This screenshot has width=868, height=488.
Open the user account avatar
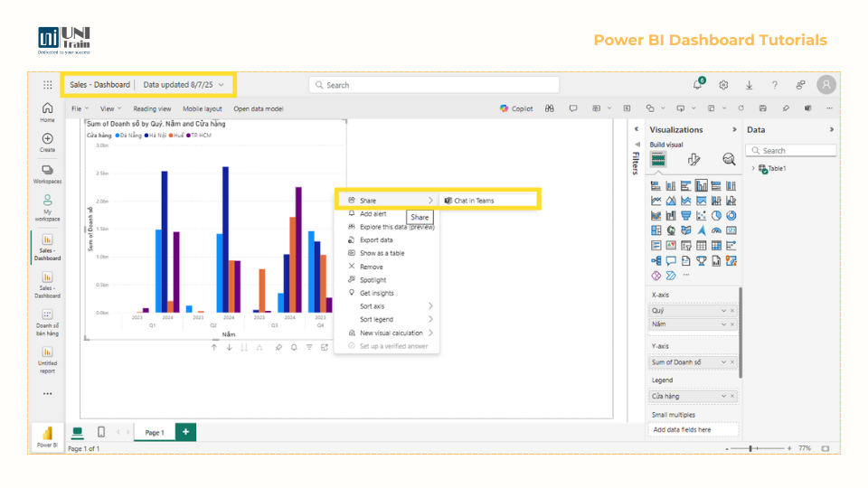tap(826, 85)
